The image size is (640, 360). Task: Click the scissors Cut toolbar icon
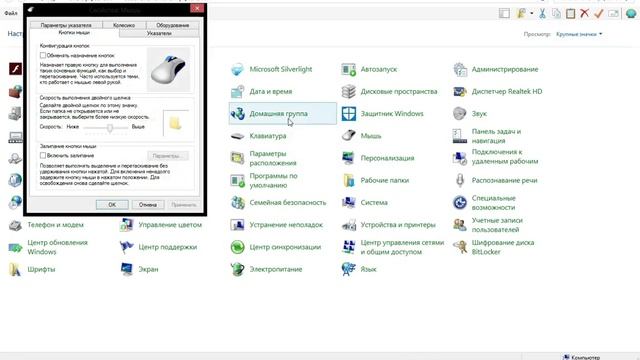click(x=542, y=13)
